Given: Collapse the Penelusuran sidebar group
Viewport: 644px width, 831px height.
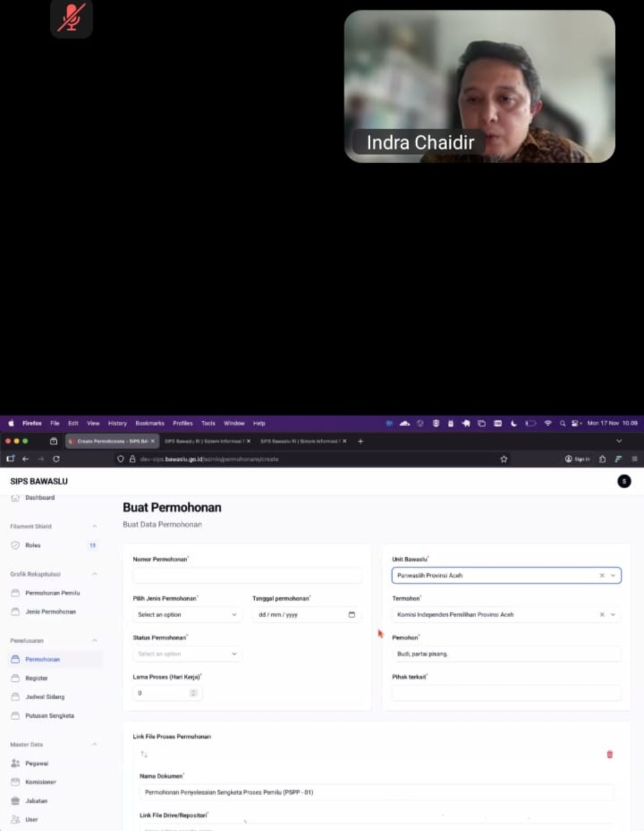Looking at the screenshot, I should [95, 640].
